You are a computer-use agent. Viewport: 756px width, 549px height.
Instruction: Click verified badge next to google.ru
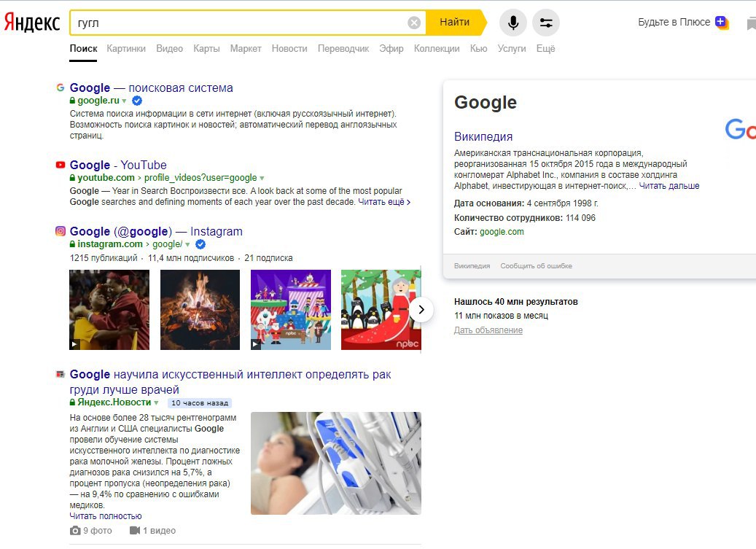click(x=137, y=101)
